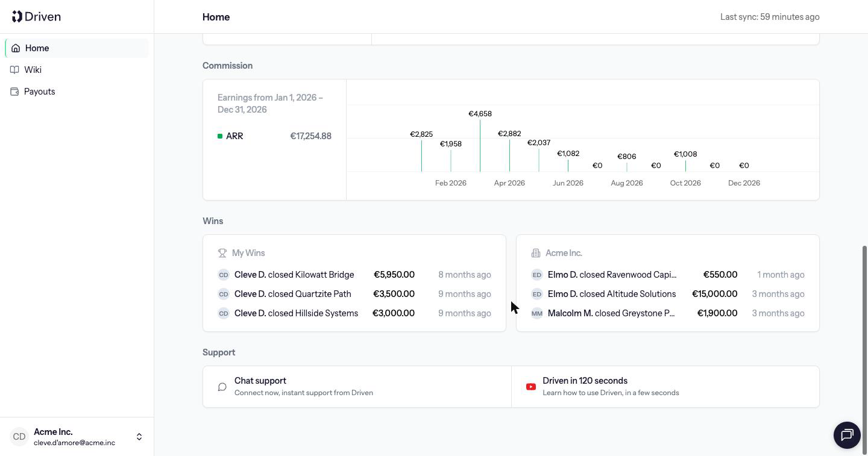Select Cleve D. closed Kilowatt Bridge row
The image size is (868, 456).
354,275
